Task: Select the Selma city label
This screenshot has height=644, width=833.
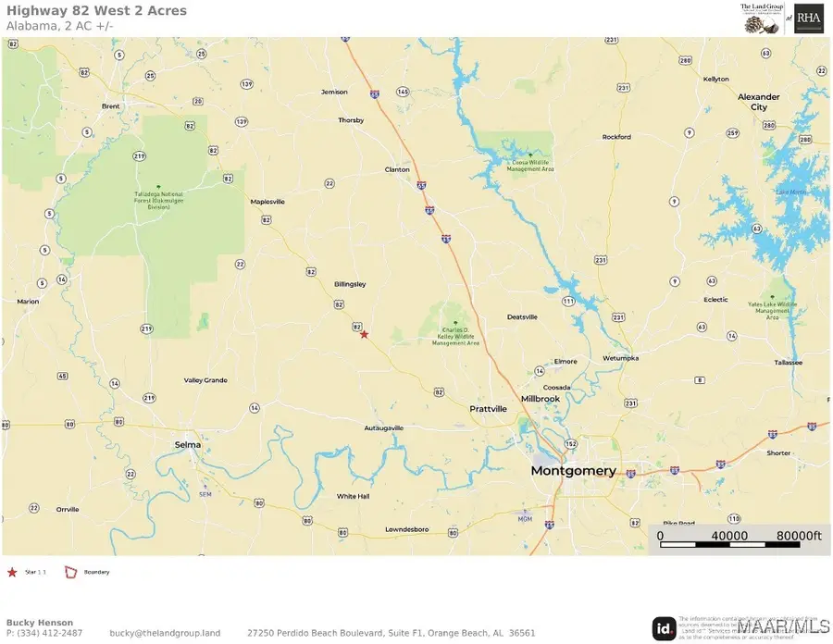Action: pyautogui.click(x=188, y=444)
